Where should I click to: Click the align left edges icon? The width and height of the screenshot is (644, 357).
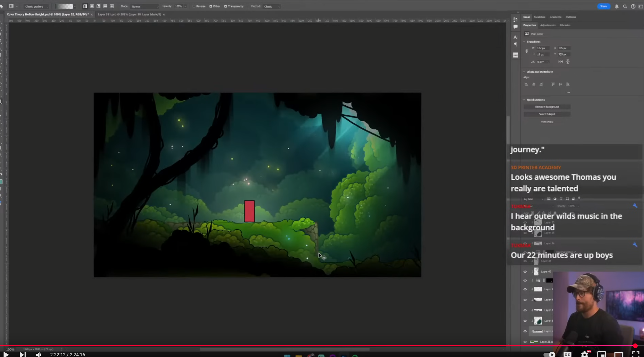click(526, 84)
